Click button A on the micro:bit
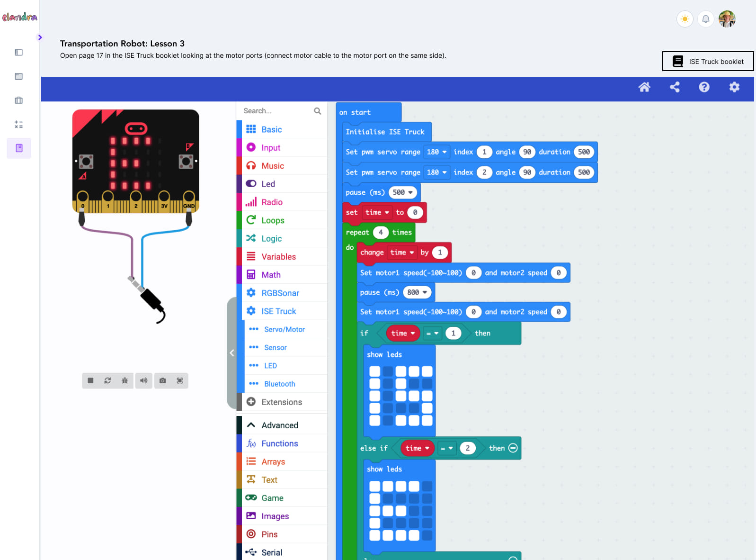The height and width of the screenshot is (560, 756). (86, 162)
